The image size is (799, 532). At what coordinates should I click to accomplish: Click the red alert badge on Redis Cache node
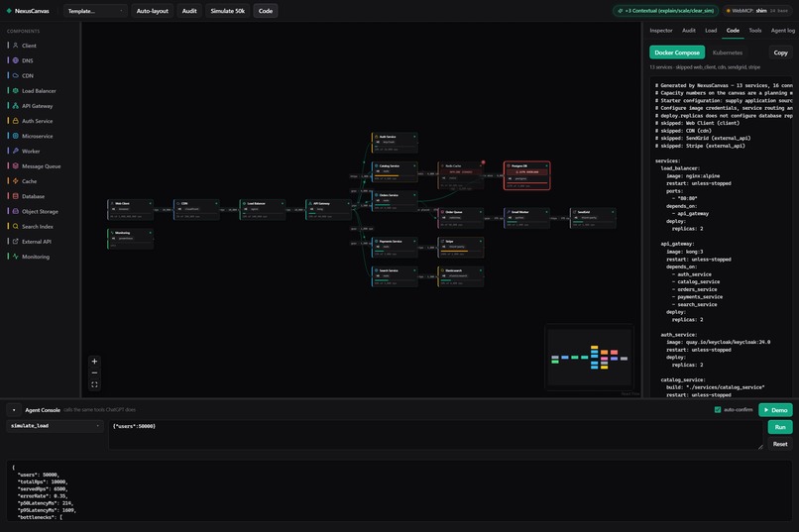(483, 162)
